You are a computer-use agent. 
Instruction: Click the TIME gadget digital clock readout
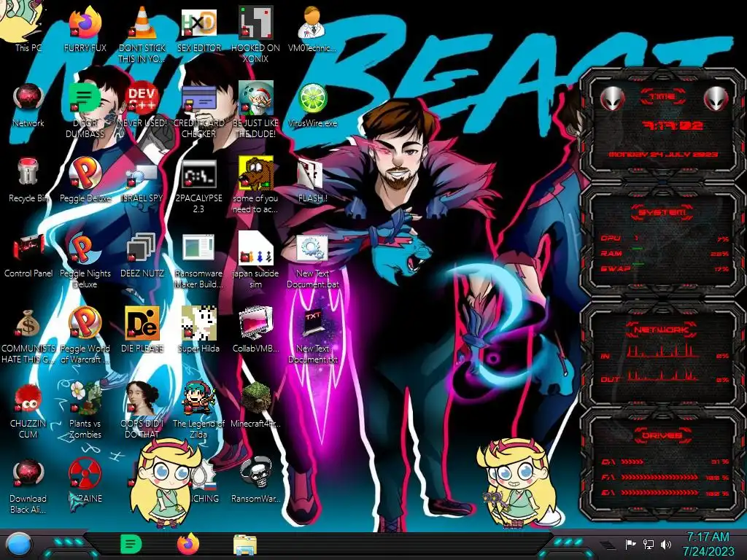click(673, 125)
